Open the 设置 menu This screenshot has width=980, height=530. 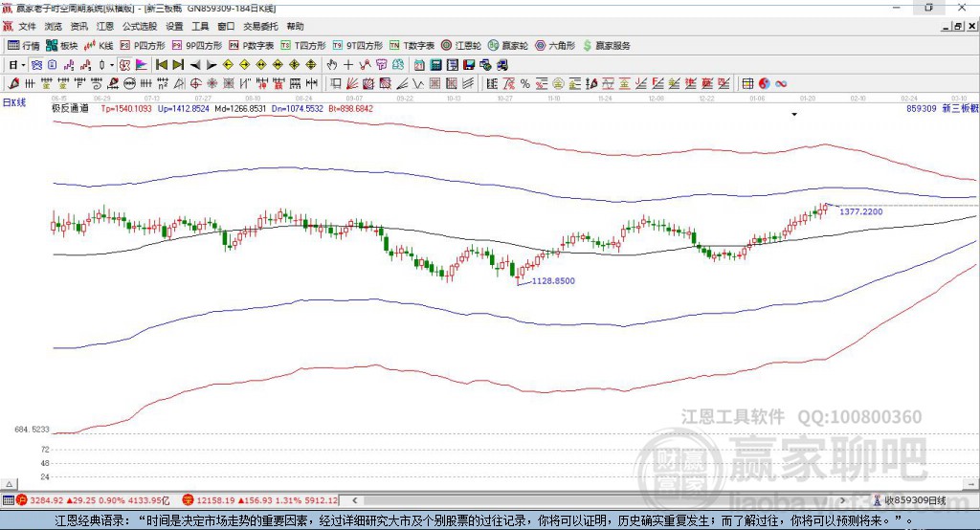click(x=174, y=26)
